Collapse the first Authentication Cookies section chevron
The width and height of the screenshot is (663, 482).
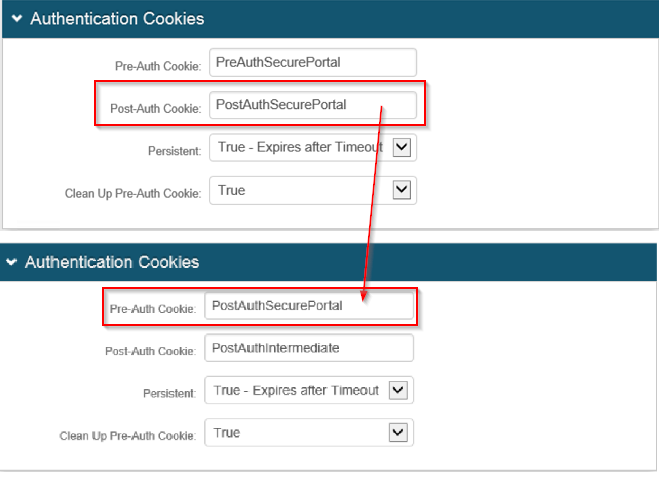coord(17,18)
